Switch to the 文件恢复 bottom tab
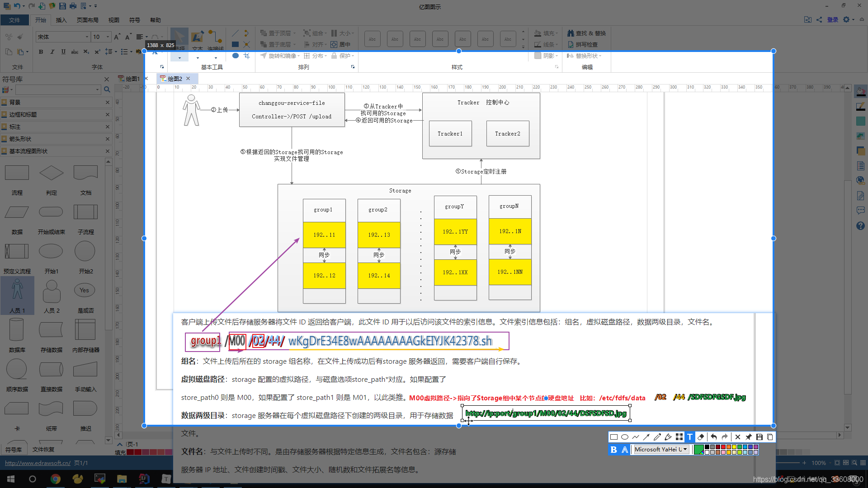Viewport: 868px width, 488px height. pos(43,450)
